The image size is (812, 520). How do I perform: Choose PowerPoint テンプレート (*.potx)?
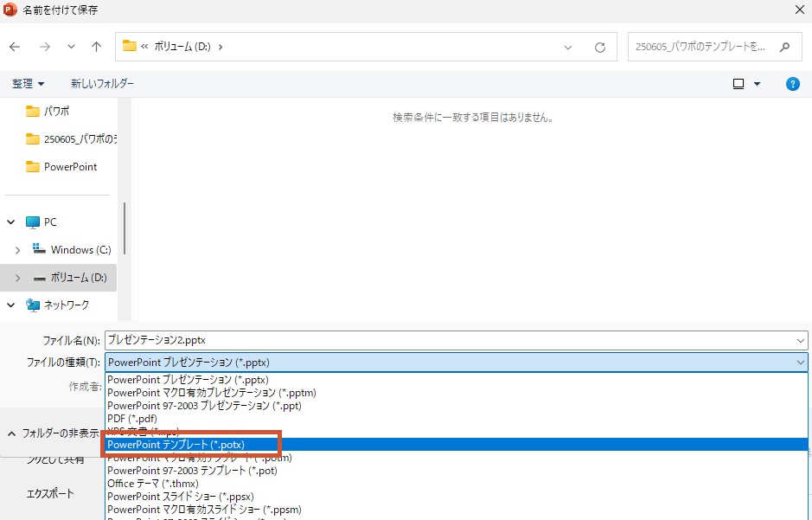click(456, 445)
